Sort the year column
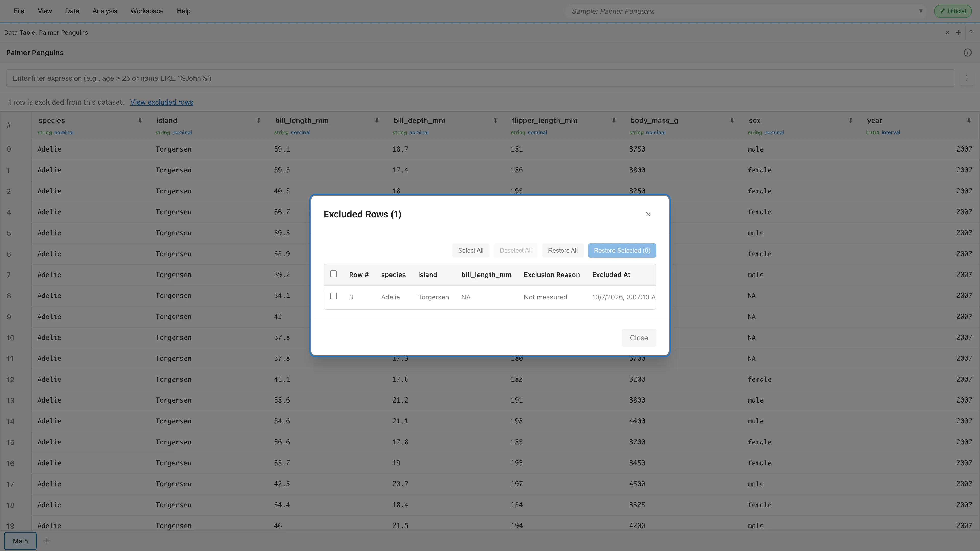 (x=969, y=121)
